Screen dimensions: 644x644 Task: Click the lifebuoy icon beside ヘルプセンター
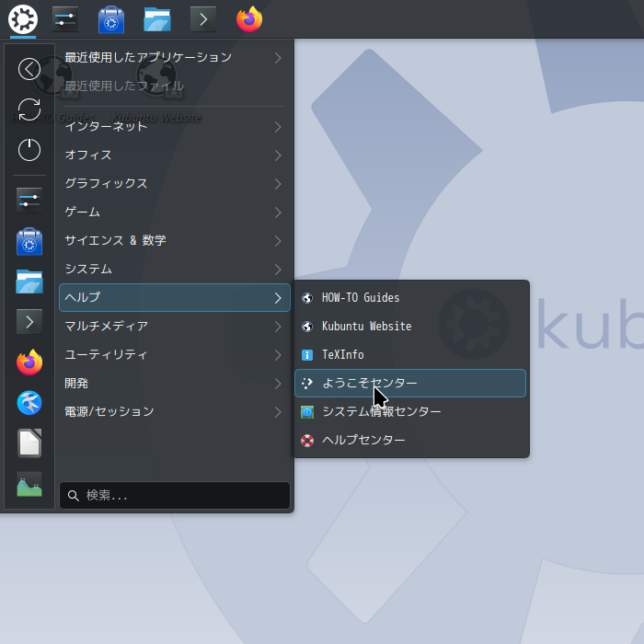point(307,441)
